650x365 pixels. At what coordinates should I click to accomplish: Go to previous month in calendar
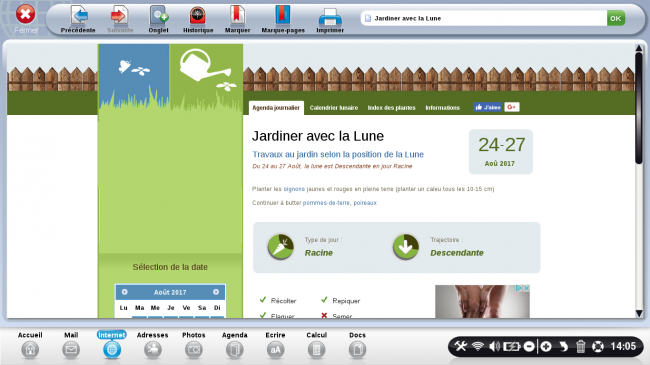[x=124, y=292]
